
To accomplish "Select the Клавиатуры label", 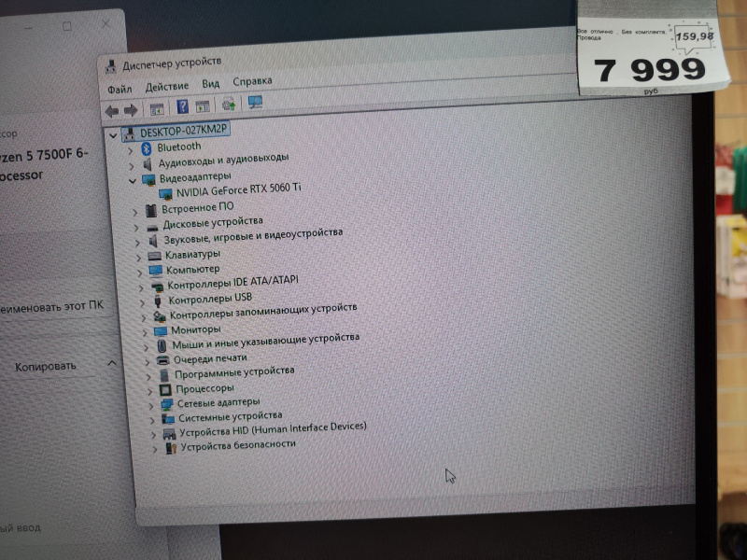I will 192,255.
